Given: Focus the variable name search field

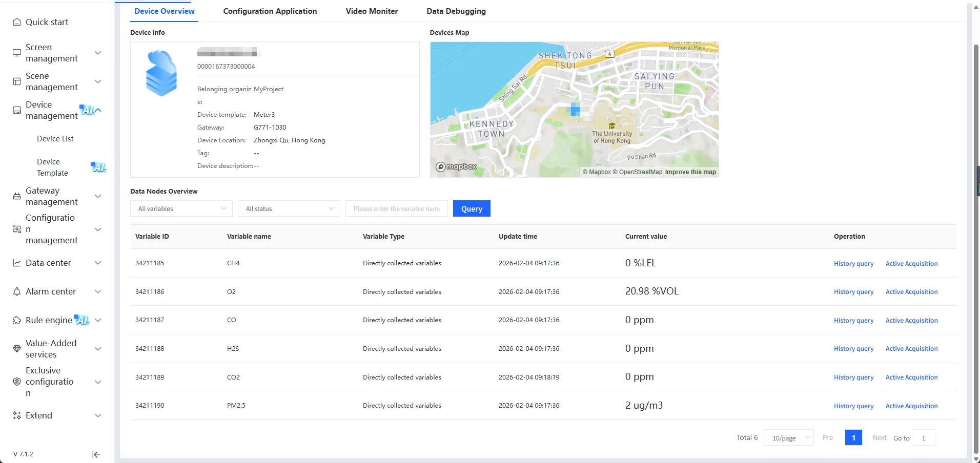Looking at the screenshot, I should [x=396, y=208].
